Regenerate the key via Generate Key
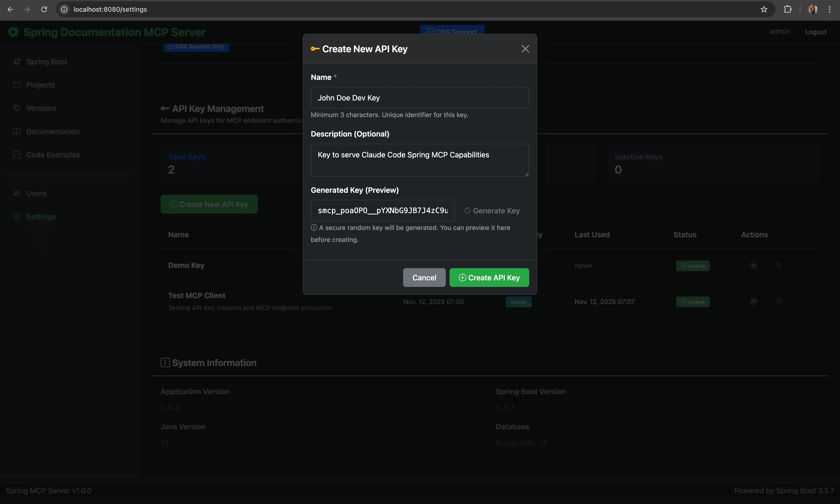 click(492, 211)
